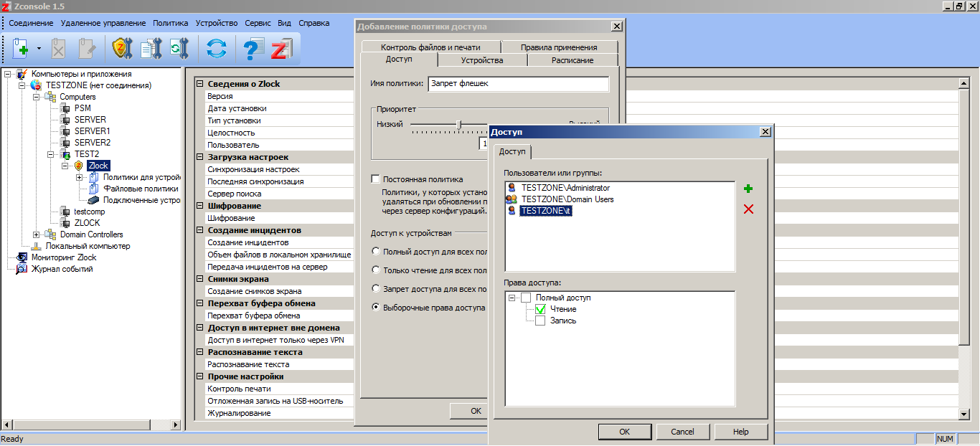Click the Компьютеры и приложения root icon
980x446 pixels.
click(x=22, y=74)
